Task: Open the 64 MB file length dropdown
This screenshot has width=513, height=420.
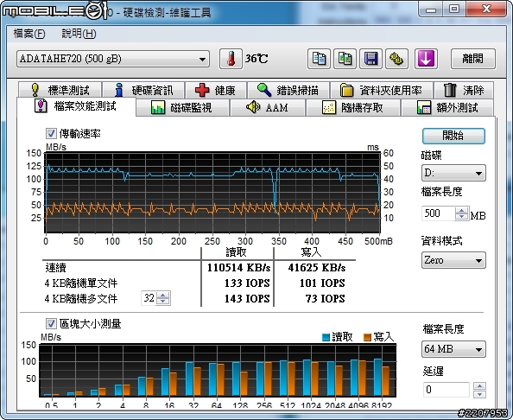Action: (x=453, y=349)
